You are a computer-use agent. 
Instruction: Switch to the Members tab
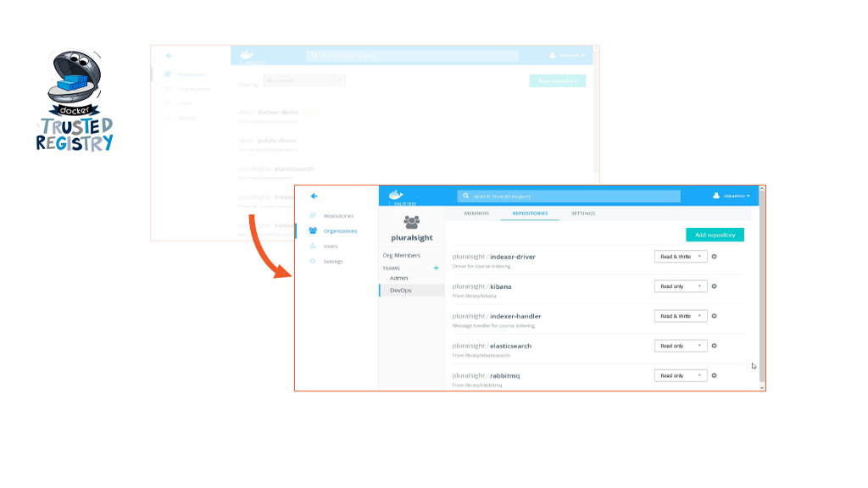[476, 213]
